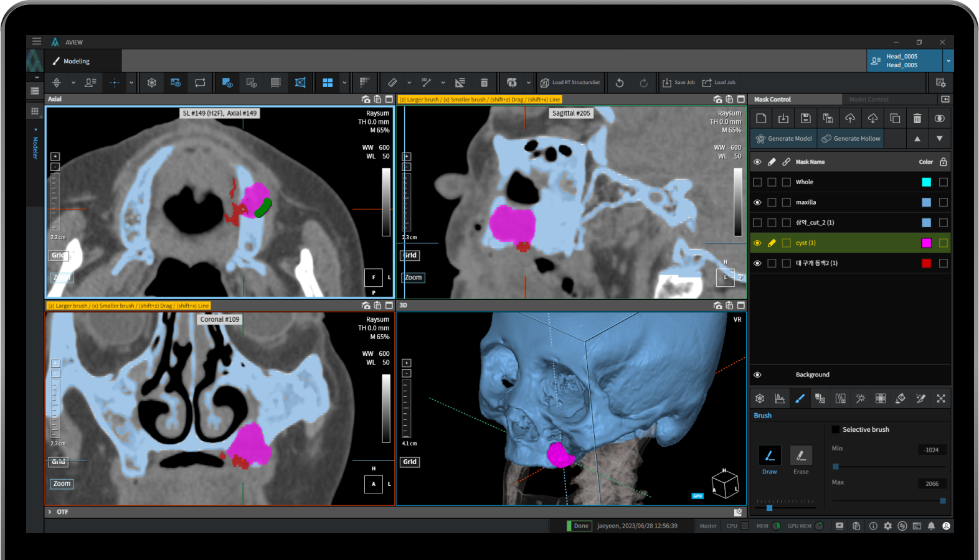The height and width of the screenshot is (560, 979).
Task: Select the checkerboard morphology tool
Action: 881,398
